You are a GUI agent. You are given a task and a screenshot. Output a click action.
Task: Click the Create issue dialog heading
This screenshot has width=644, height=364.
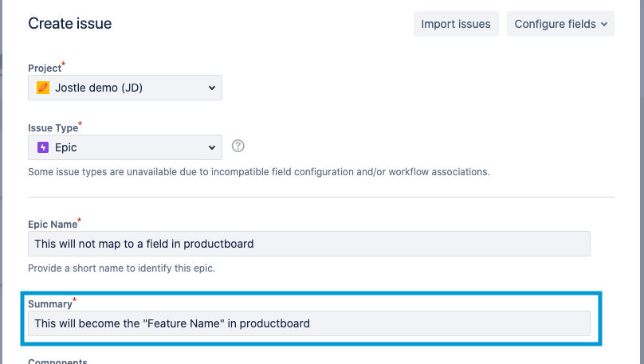pyautogui.click(x=70, y=23)
